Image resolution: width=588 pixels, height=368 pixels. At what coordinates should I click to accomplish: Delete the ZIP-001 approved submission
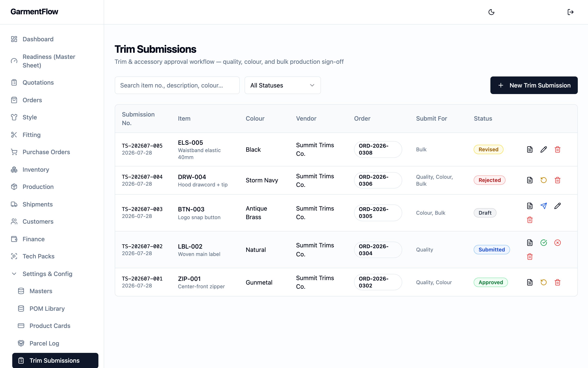[x=557, y=282]
